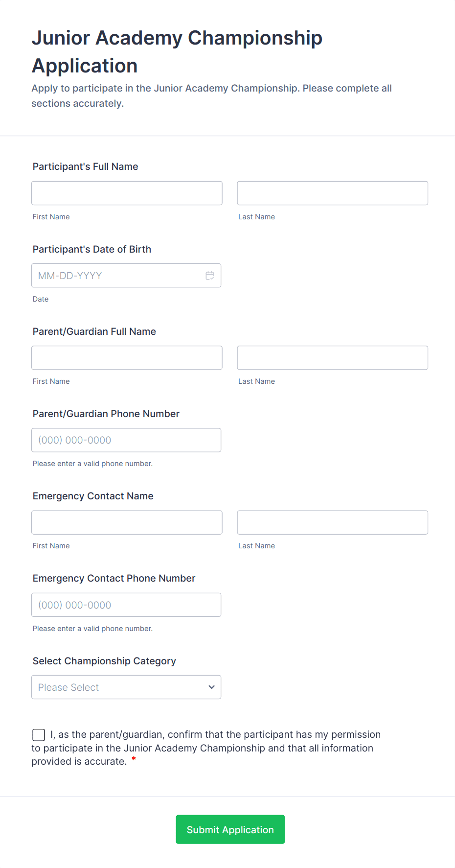Tick the parent/guardian permission checkbox
The height and width of the screenshot is (868, 455).
click(x=39, y=735)
